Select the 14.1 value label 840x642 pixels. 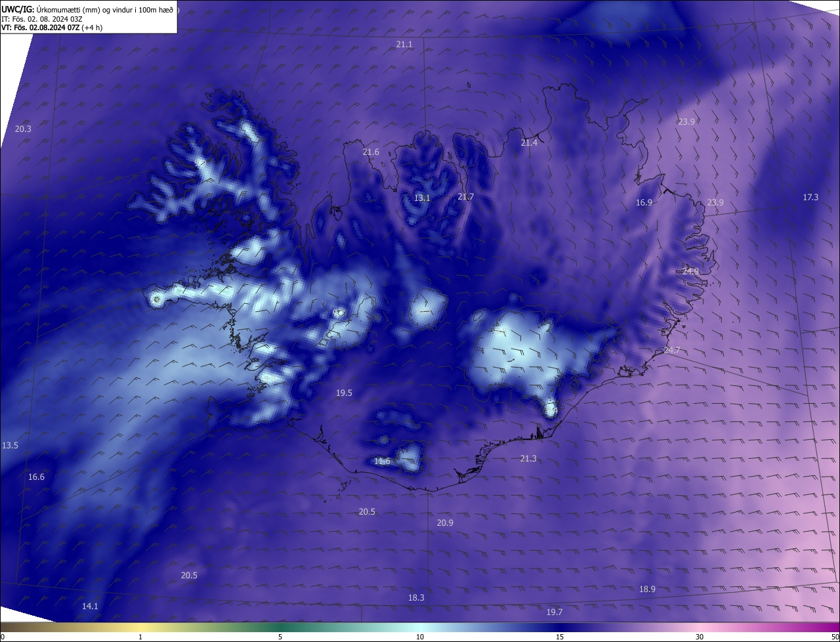pos(90,607)
